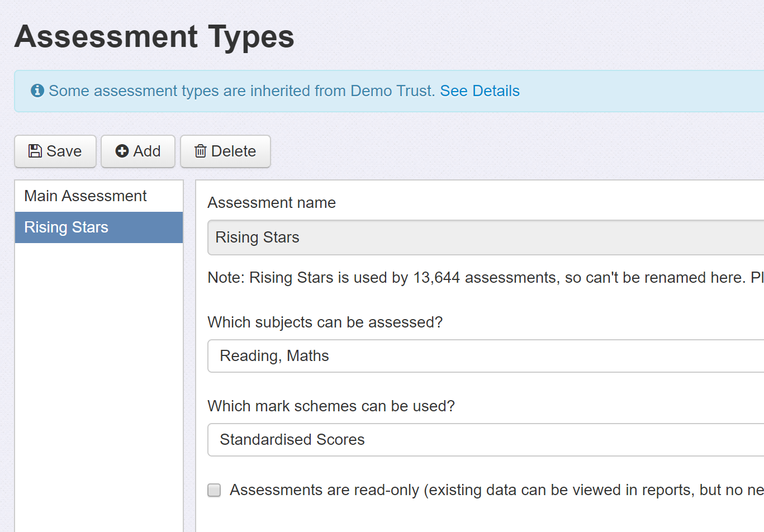Click the Assessment Types heading
This screenshot has width=764, height=532.
(154, 37)
